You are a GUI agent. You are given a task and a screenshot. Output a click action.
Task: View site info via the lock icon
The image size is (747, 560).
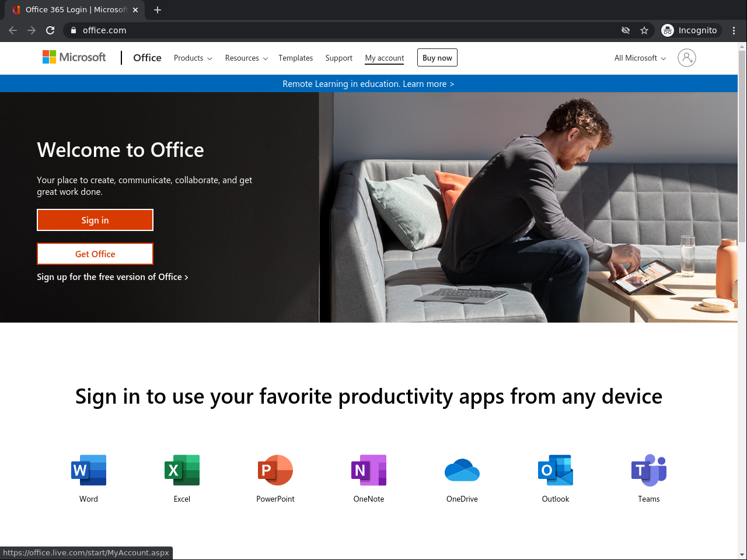point(74,30)
